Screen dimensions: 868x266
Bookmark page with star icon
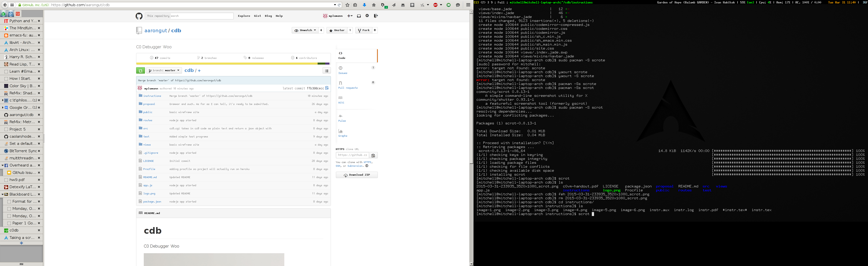tap(347, 5)
